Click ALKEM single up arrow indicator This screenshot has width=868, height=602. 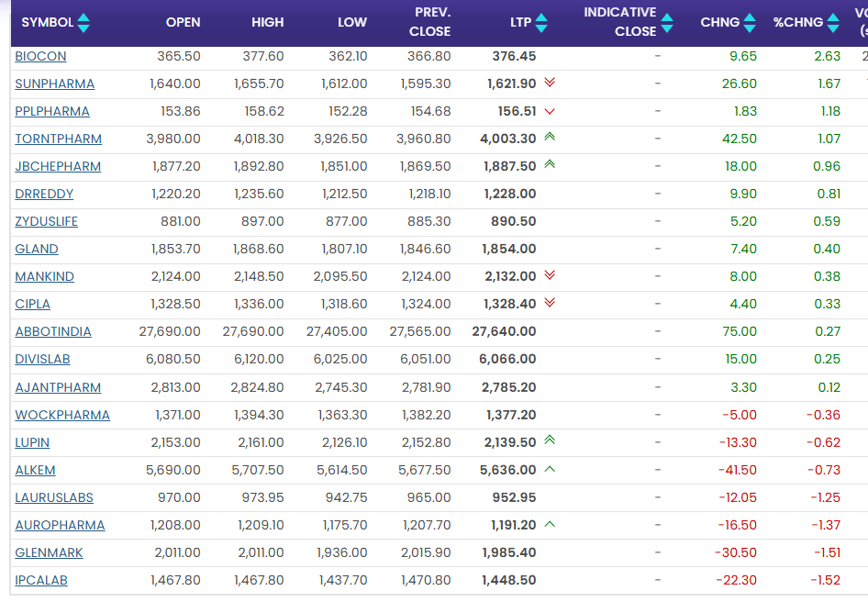[x=550, y=469]
